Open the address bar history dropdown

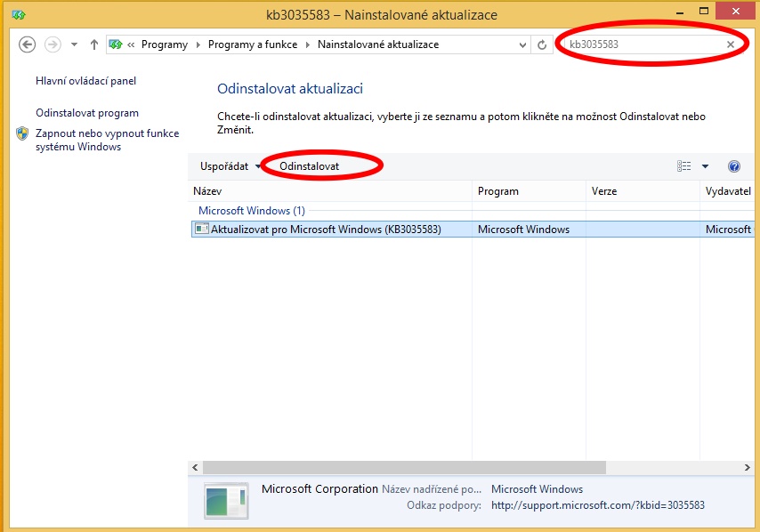click(x=522, y=44)
